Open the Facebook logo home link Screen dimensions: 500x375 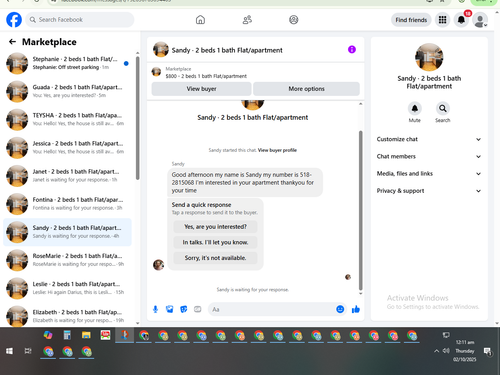pyautogui.click(x=14, y=20)
